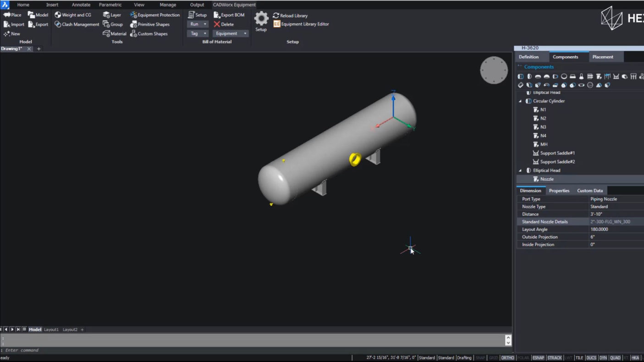Add the support saddle component icon
The width and height of the screenshot is (644, 362).
(x=616, y=77)
